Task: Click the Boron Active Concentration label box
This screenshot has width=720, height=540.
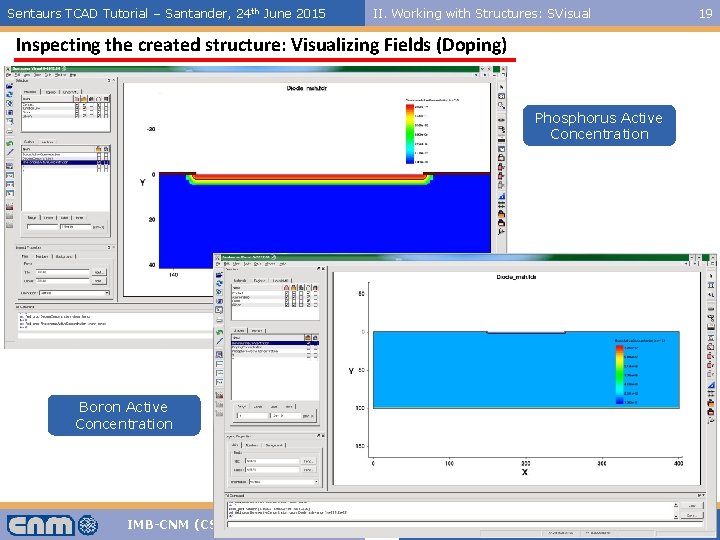Action: pyautogui.click(x=124, y=415)
